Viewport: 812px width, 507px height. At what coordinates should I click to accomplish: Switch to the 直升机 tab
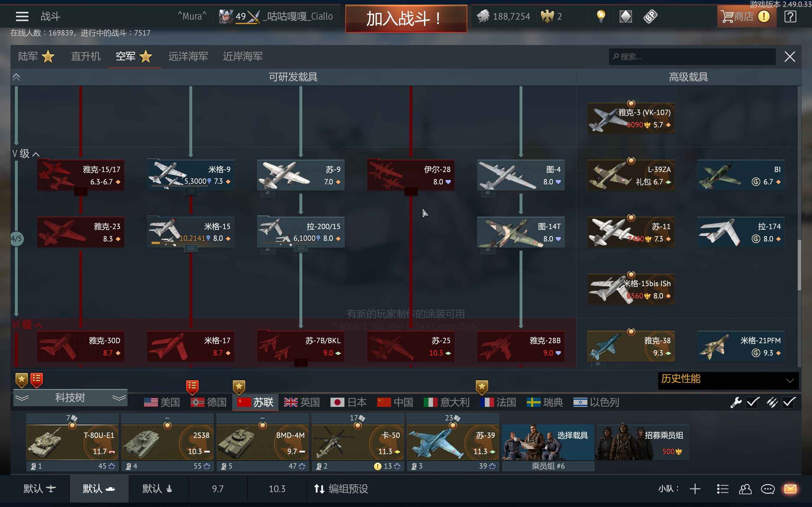point(86,56)
